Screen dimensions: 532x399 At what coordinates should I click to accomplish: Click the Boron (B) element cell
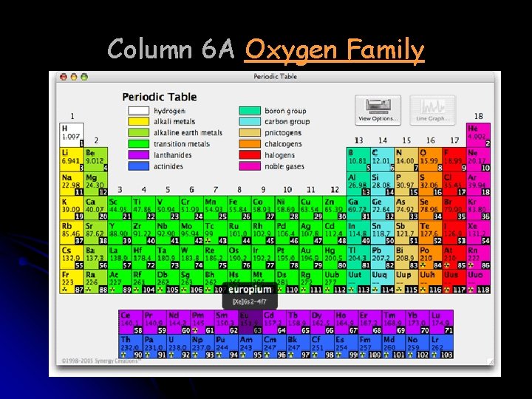tap(358, 160)
